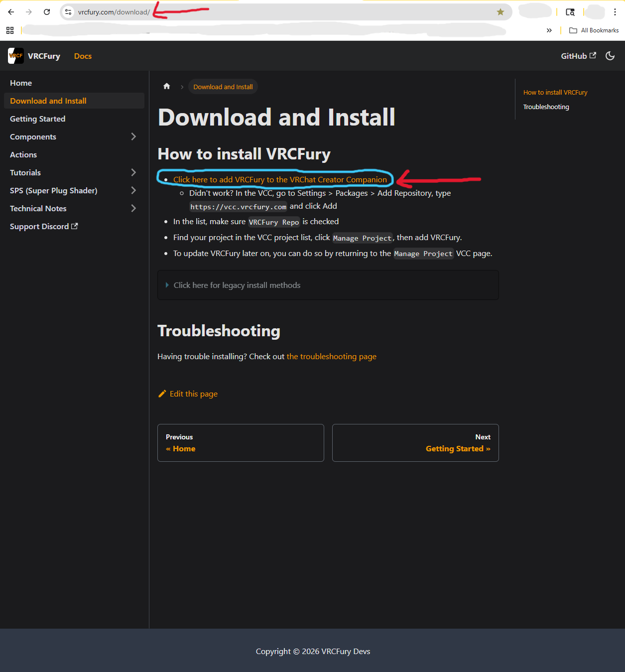Open the All Bookmarks folder
The height and width of the screenshot is (672, 625).
(594, 30)
